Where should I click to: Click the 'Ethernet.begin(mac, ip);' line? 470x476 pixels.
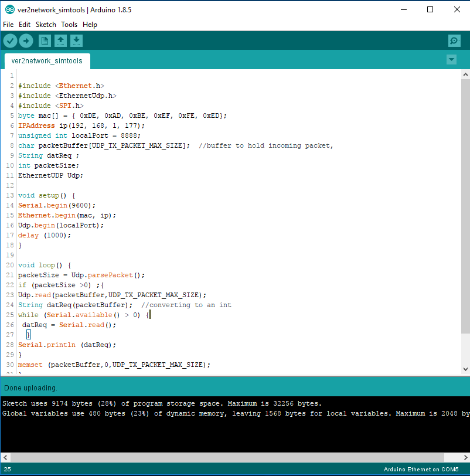[x=67, y=215]
